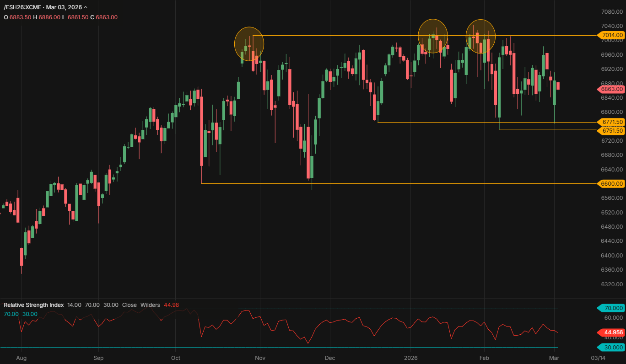Image resolution: width=626 pixels, height=364 pixels.
Task: Click the RSI oversold setting 30.00
Action: 111,305
